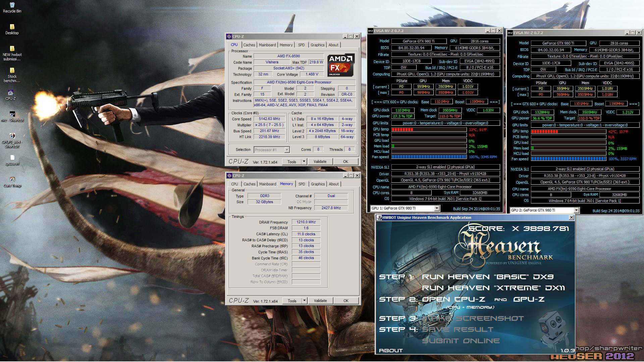Click 2-way SLI enabled text in GPU 1 window
The image size is (644, 362).
coord(445,167)
